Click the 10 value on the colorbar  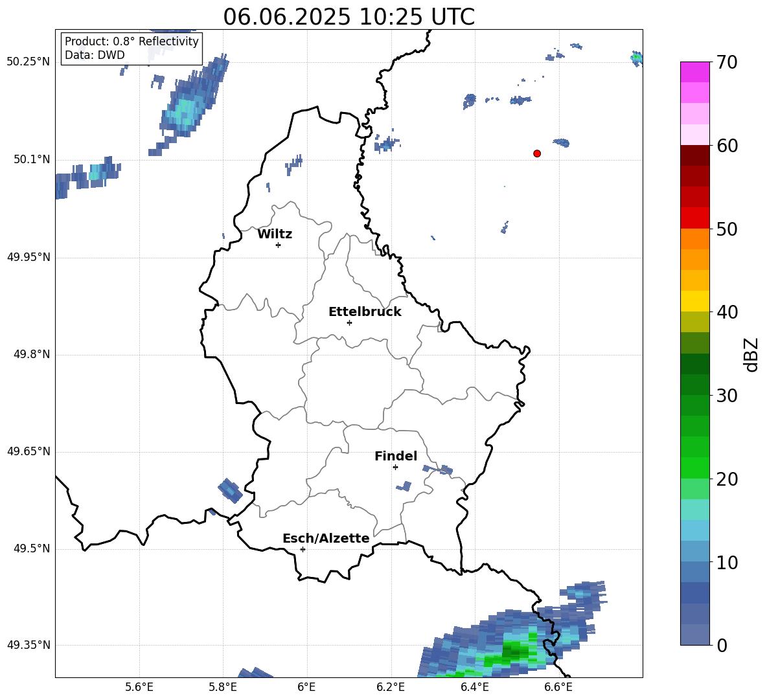727,562
